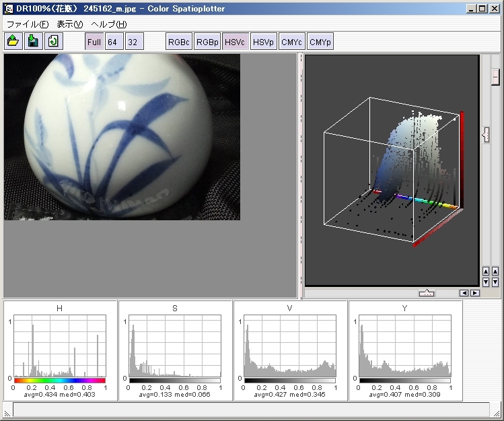Click the right arrow below the 3D plot
504x421 pixels.
click(x=474, y=293)
